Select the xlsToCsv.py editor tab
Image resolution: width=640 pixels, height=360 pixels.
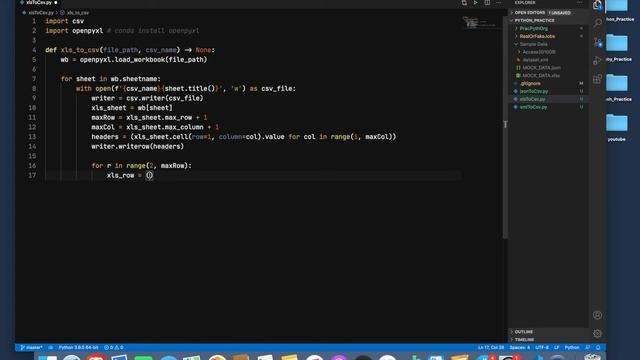point(39,2)
